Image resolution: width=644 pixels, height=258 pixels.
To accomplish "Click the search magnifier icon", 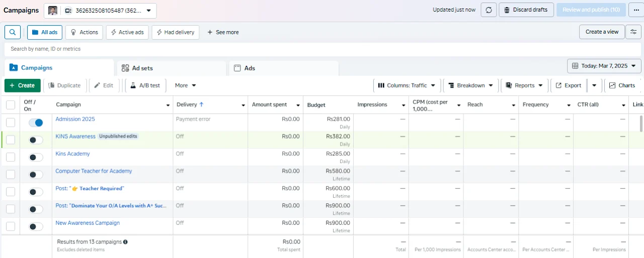I will click(x=13, y=32).
